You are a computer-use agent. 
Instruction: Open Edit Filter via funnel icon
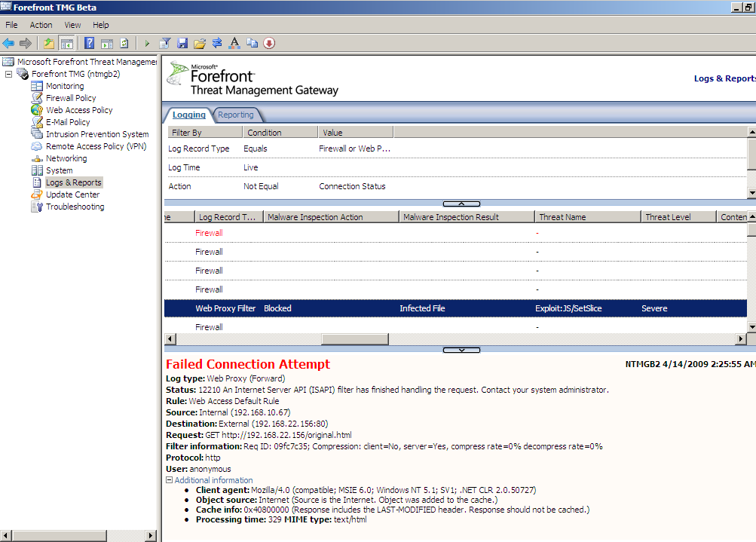click(x=165, y=44)
